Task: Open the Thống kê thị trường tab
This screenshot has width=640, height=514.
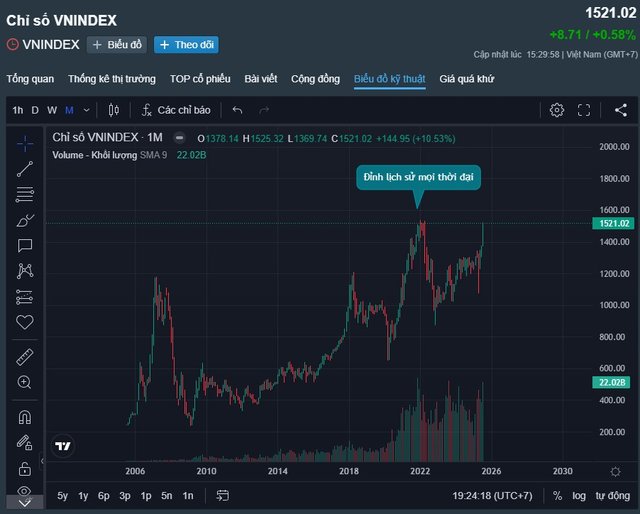Action: (112, 79)
